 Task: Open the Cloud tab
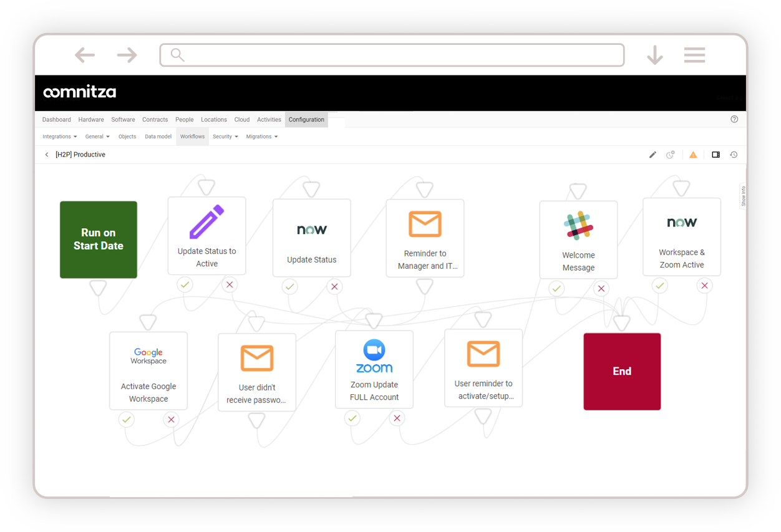click(x=242, y=120)
